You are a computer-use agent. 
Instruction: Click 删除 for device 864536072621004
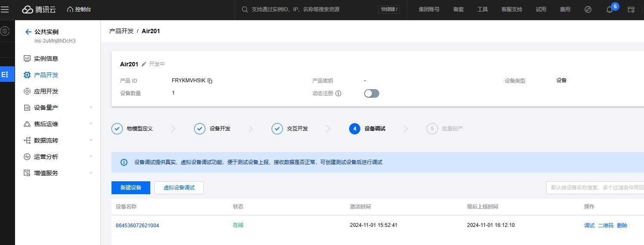pyautogui.click(x=622, y=226)
